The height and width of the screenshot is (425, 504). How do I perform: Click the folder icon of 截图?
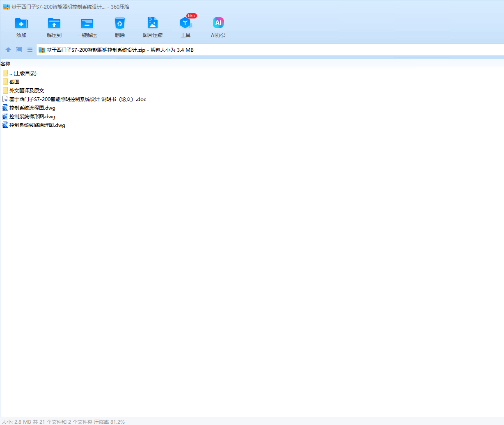pyautogui.click(x=5, y=82)
